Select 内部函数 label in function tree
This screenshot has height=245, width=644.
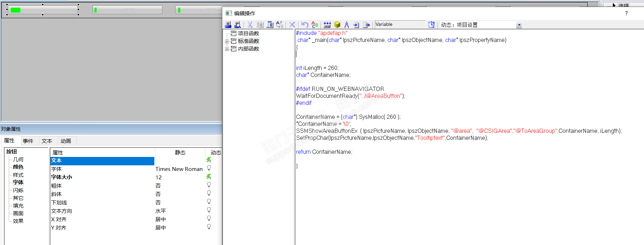248,49
